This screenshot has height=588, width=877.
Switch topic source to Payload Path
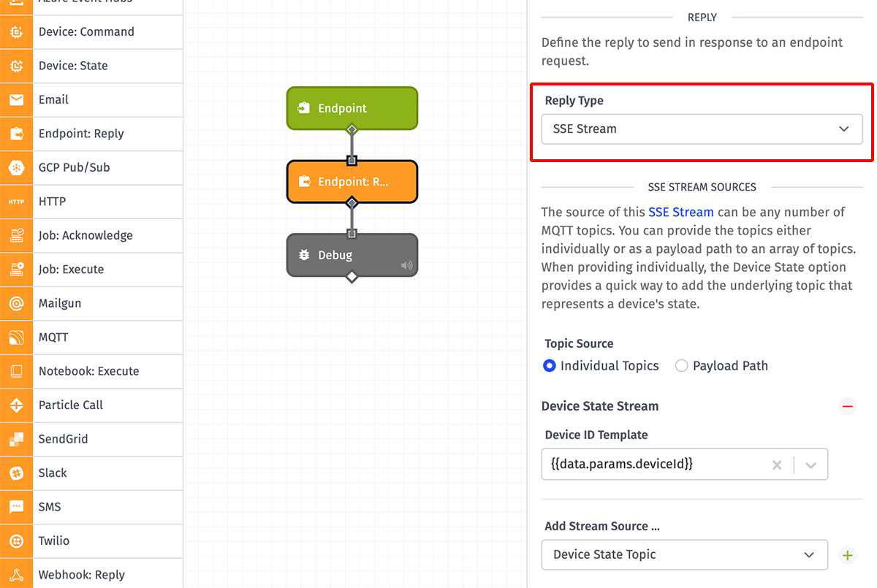(x=680, y=365)
